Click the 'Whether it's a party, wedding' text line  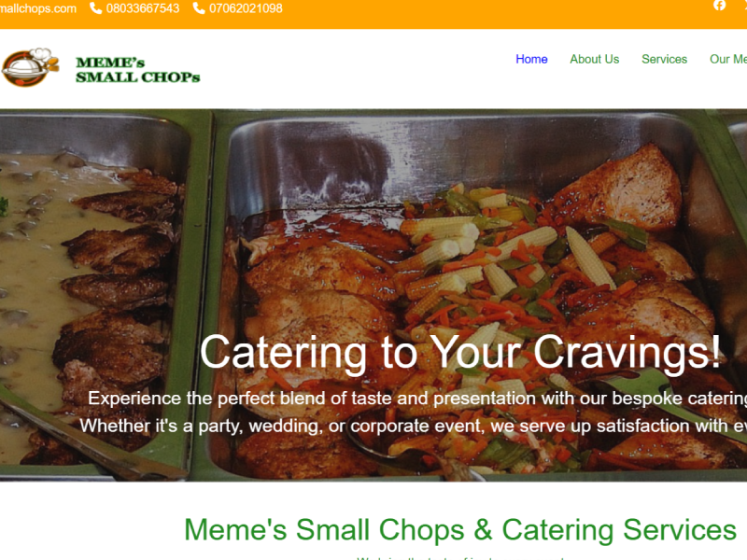(413, 426)
